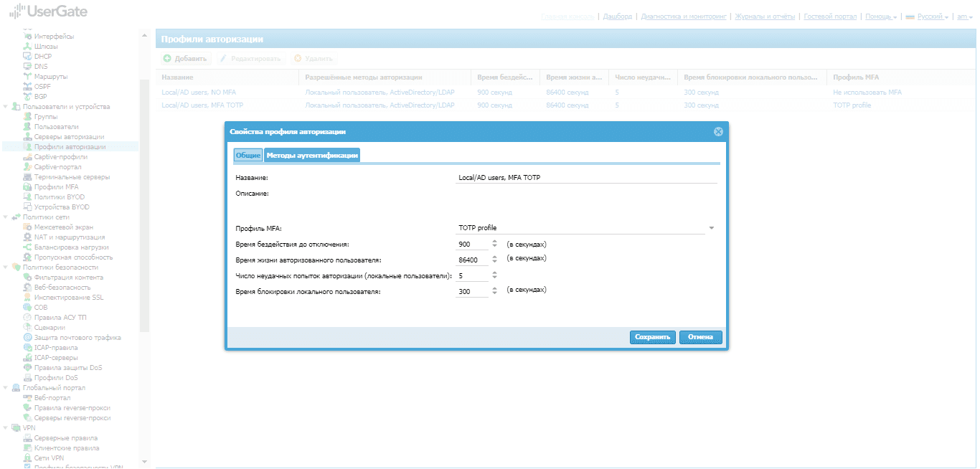Click the Сохранить button

[653, 337]
